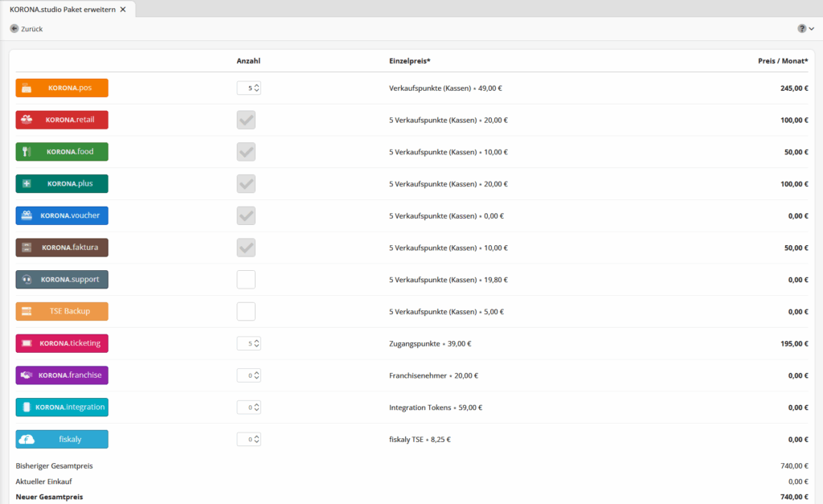This screenshot has width=823, height=504.
Task: Click the KORONA.food product badge
Action: [x=62, y=152]
